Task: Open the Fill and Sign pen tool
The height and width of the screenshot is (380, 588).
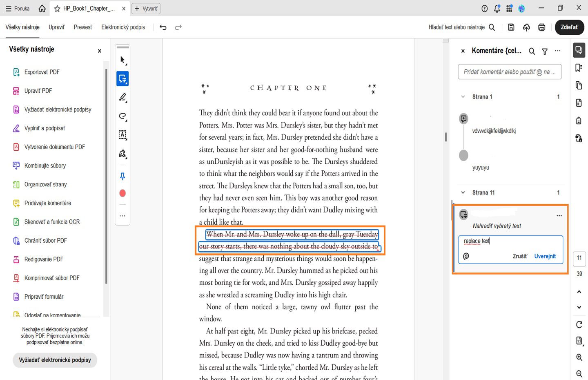Action: click(x=122, y=154)
